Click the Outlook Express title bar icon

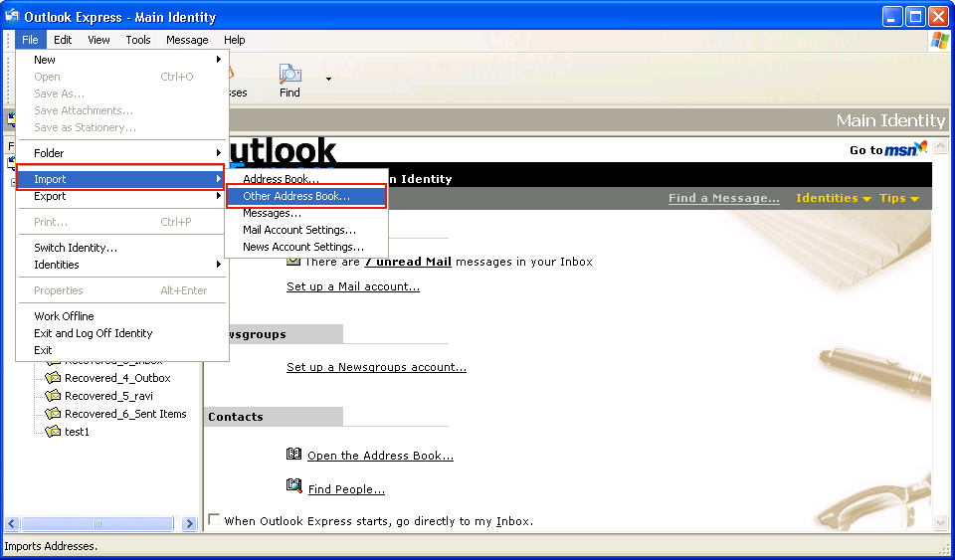click(12, 16)
